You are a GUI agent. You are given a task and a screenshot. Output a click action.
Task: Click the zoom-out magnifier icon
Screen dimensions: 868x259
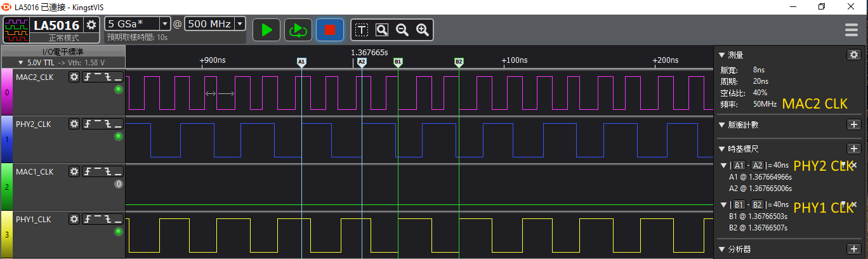click(402, 29)
